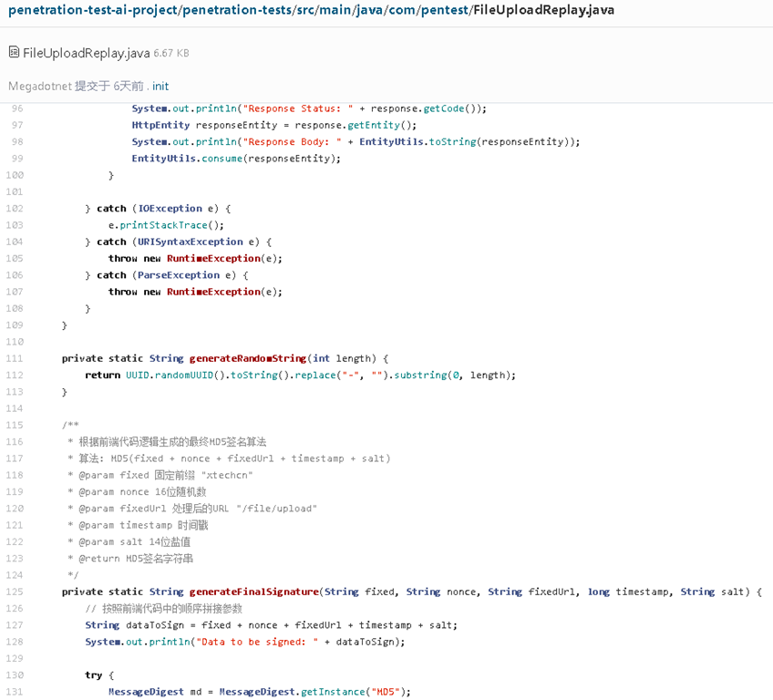Viewport: 773px width, 700px height.
Task: Open the init commit link
Action: pyautogui.click(x=160, y=86)
